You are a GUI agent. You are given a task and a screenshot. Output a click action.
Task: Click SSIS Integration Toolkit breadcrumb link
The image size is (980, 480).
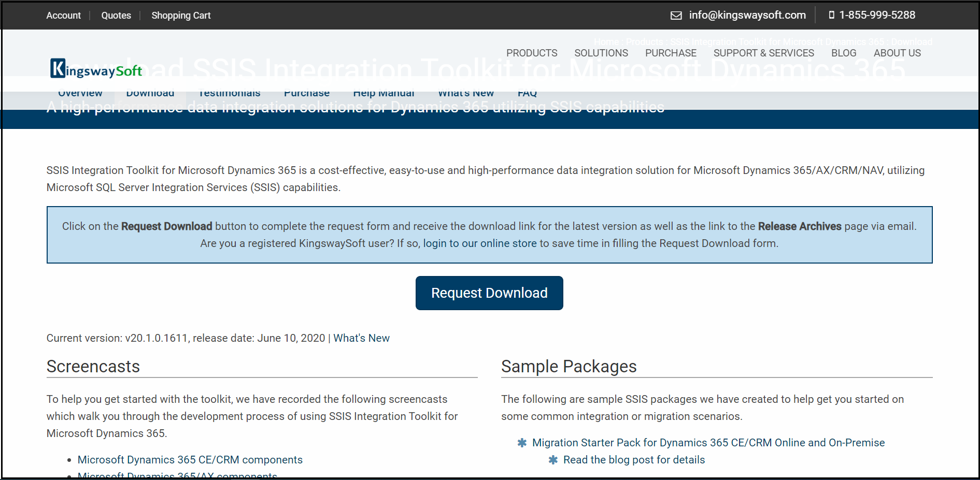(x=777, y=41)
